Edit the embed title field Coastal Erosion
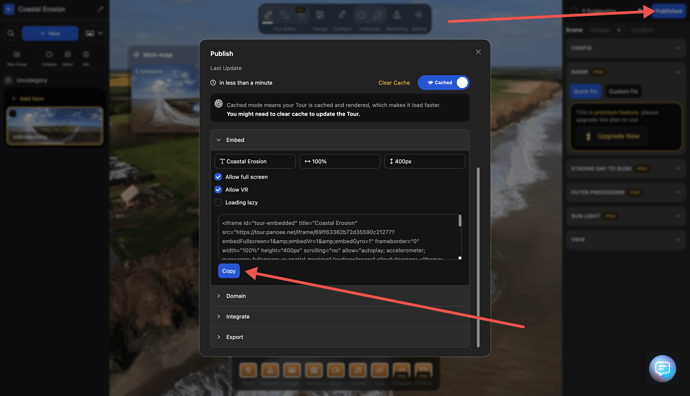Image resolution: width=690 pixels, height=396 pixels. [x=255, y=161]
